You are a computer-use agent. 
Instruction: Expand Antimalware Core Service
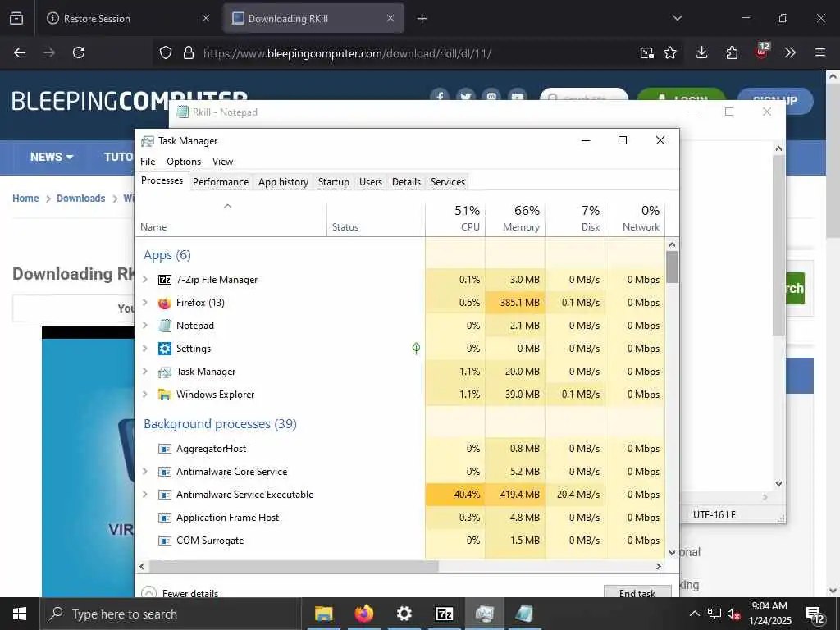145,472
